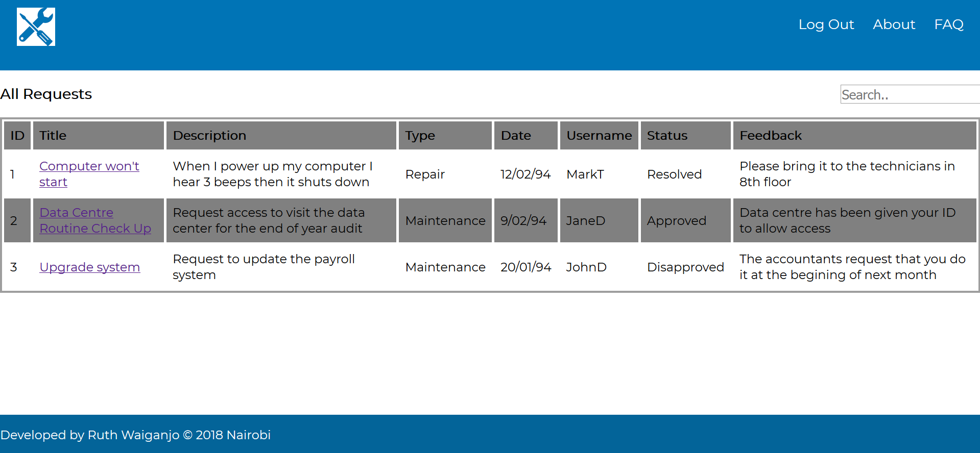Open the 'Upgrade system' request

pyautogui.click(x=89, y=267)
